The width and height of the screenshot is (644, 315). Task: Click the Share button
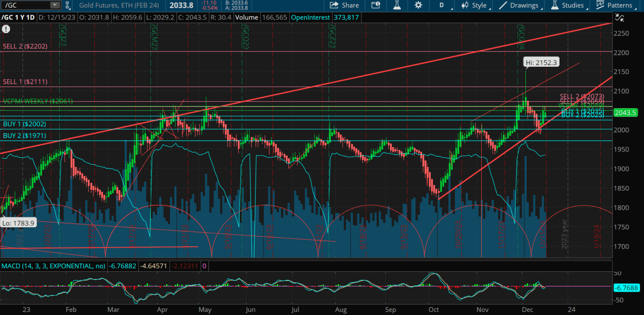(x=344, y=5)
